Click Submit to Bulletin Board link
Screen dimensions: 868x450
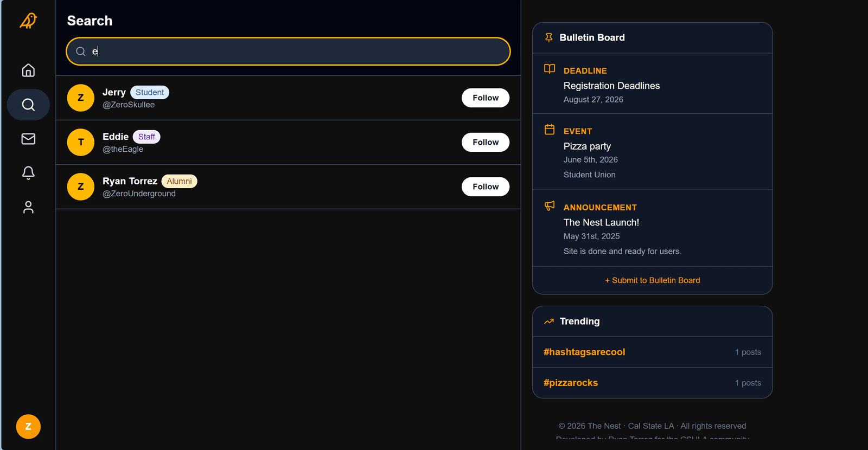coord(652,280)
